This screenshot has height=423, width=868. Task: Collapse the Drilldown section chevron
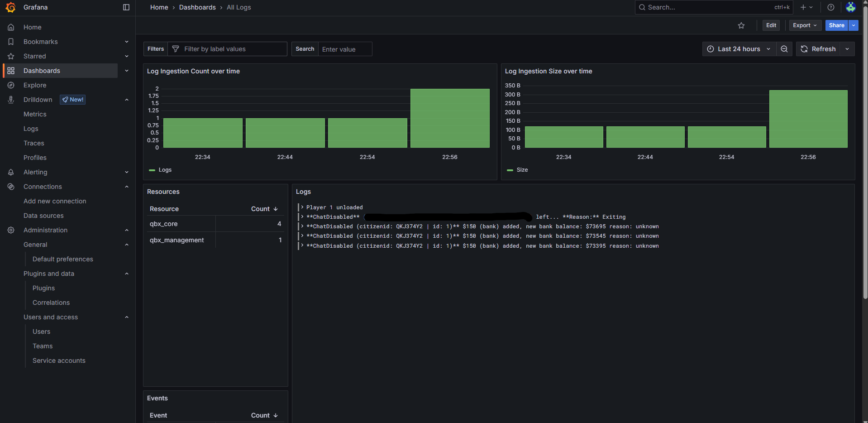click(x=127, y=100)
